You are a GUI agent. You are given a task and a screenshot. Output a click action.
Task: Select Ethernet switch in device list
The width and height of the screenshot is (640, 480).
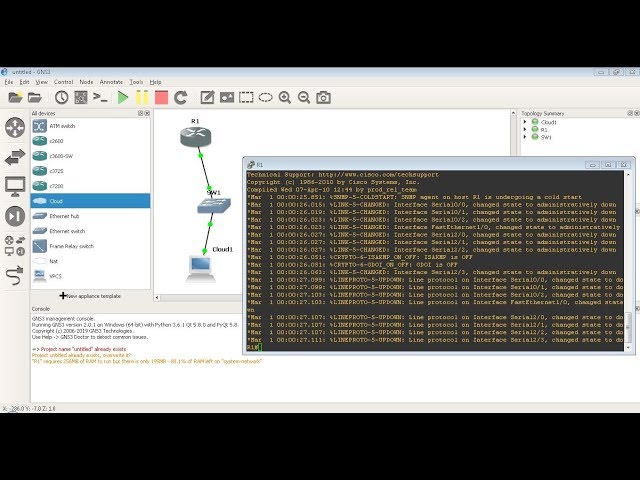pyautogui.click(x=91, y=231)
